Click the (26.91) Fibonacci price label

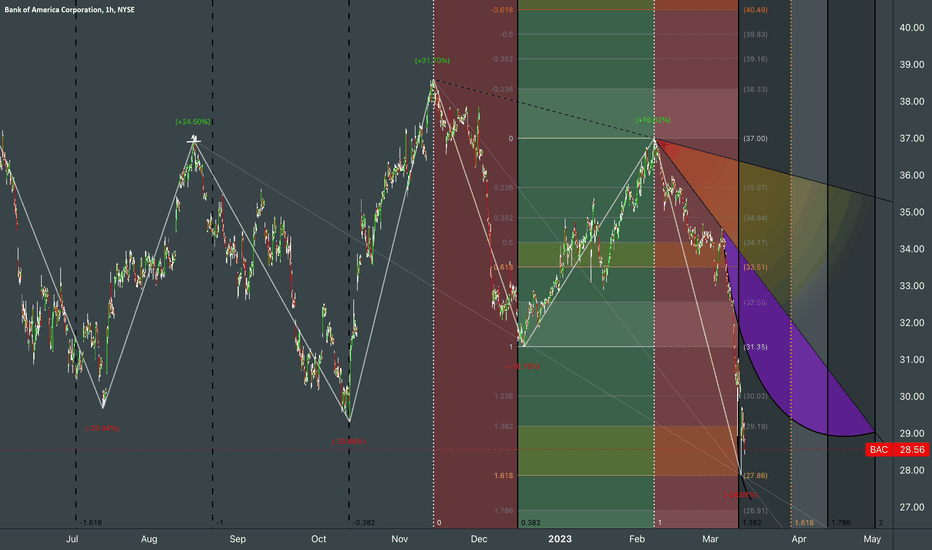click(755, 511)
